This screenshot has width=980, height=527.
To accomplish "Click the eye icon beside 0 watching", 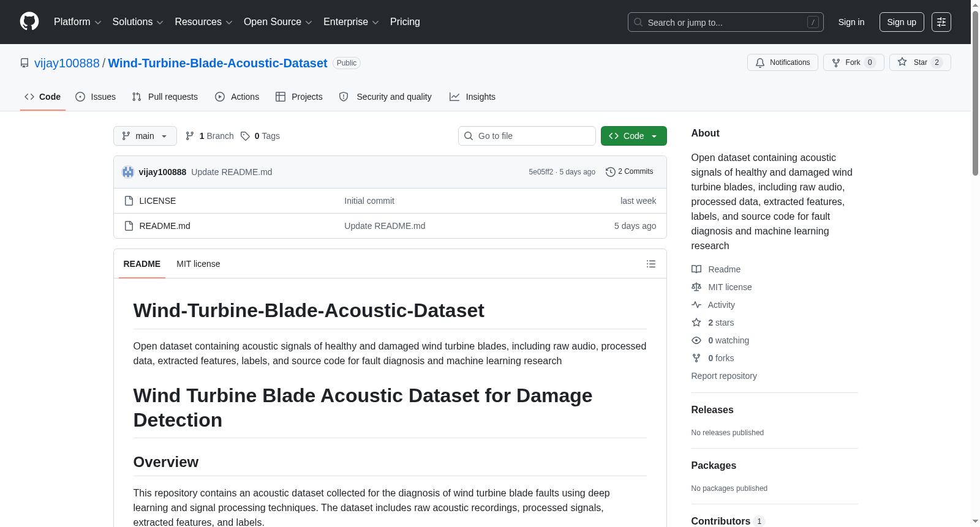I will [696, 340].
